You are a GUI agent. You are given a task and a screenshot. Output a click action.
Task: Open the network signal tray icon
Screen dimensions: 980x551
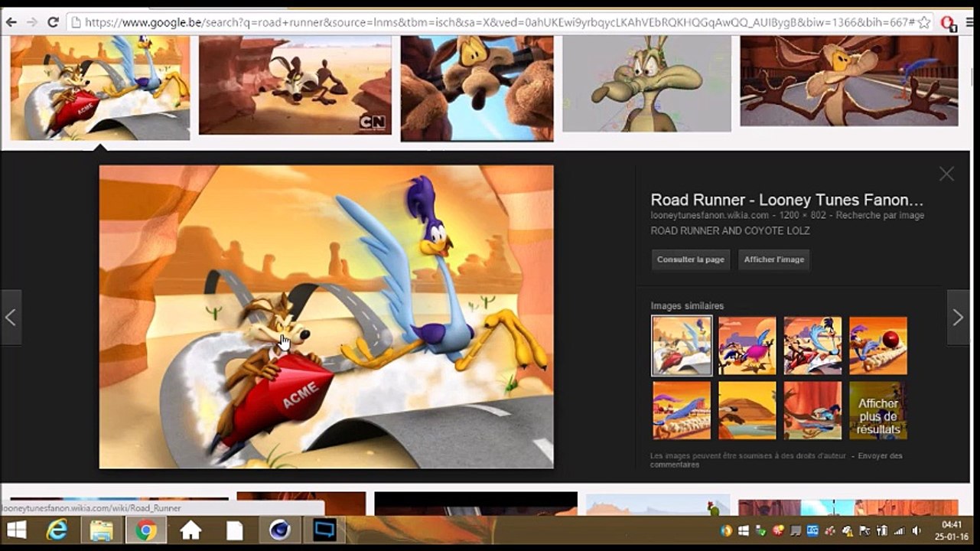coord(899,530)
